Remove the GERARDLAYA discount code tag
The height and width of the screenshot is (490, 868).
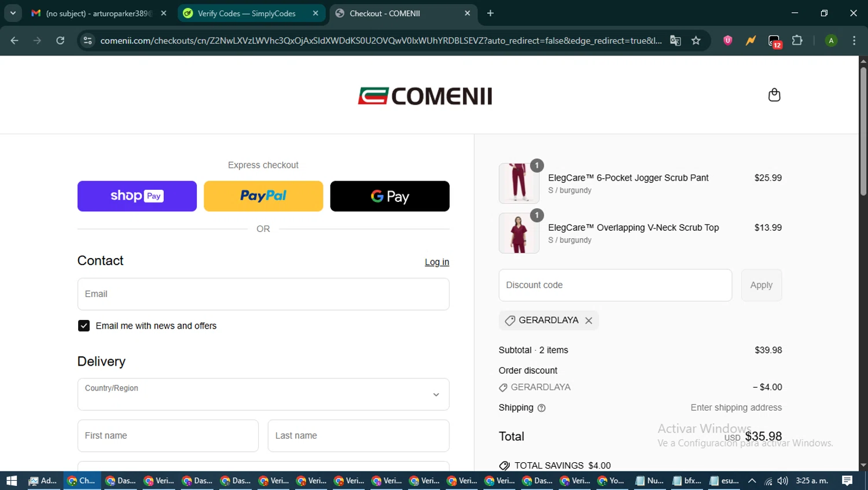click(x=589, y=320)
